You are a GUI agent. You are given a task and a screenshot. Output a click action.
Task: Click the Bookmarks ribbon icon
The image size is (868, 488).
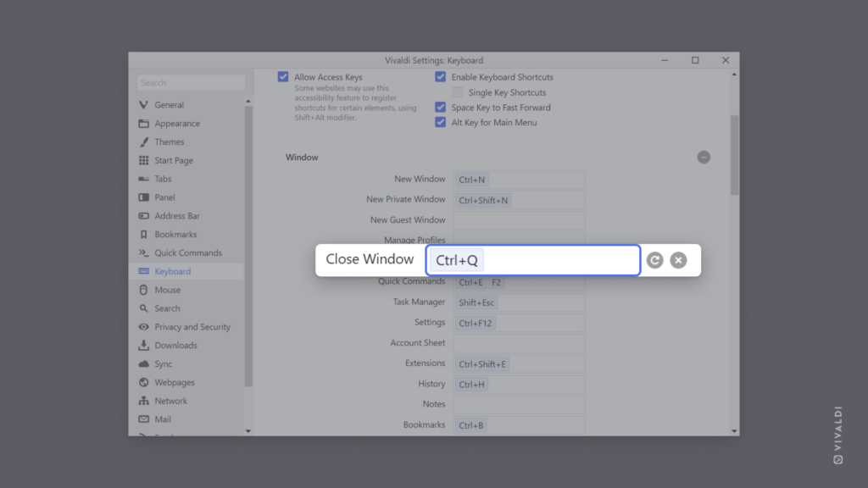(143, 235)
